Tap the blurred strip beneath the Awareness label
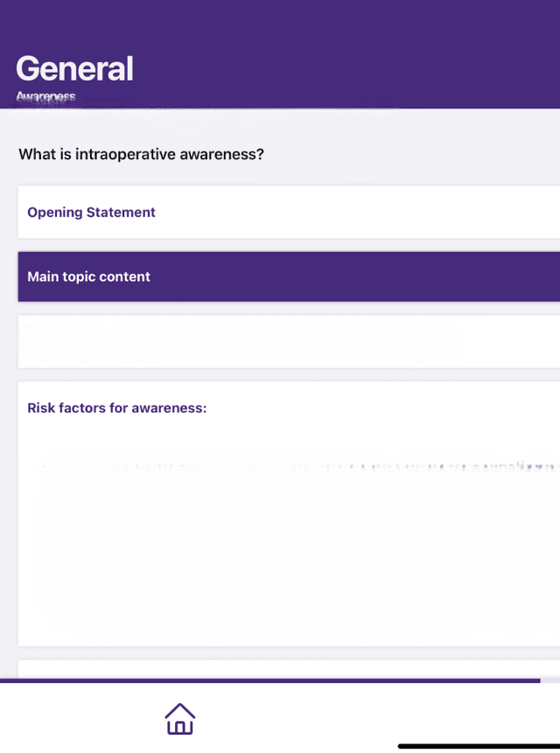Screen dimensions: 560x753 coord(201,110)
